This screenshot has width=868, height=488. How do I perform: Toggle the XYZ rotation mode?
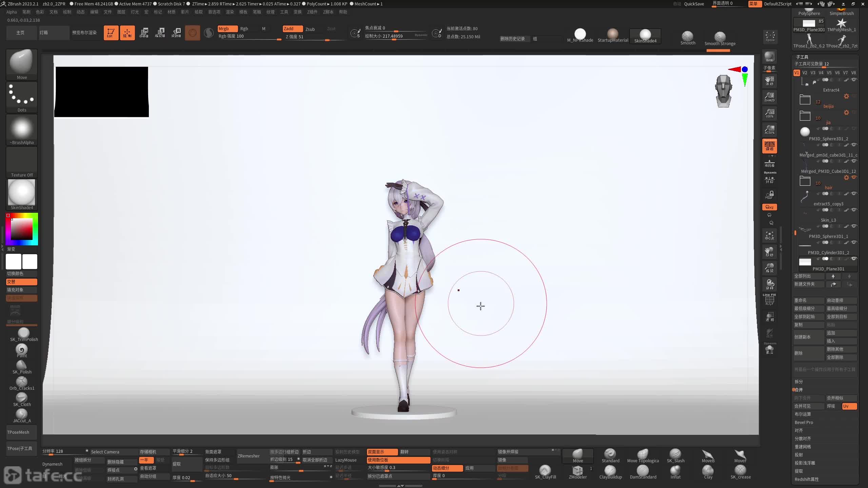[x=770, y=207]
